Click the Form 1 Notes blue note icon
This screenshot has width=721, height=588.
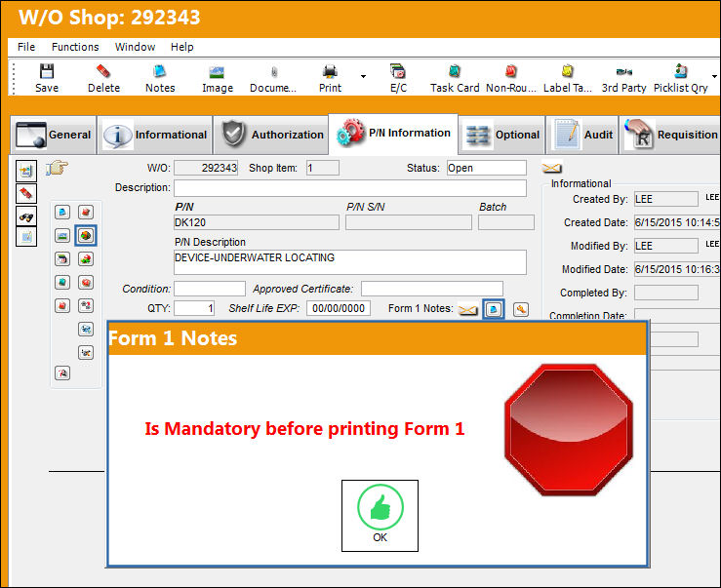[494, 309]
